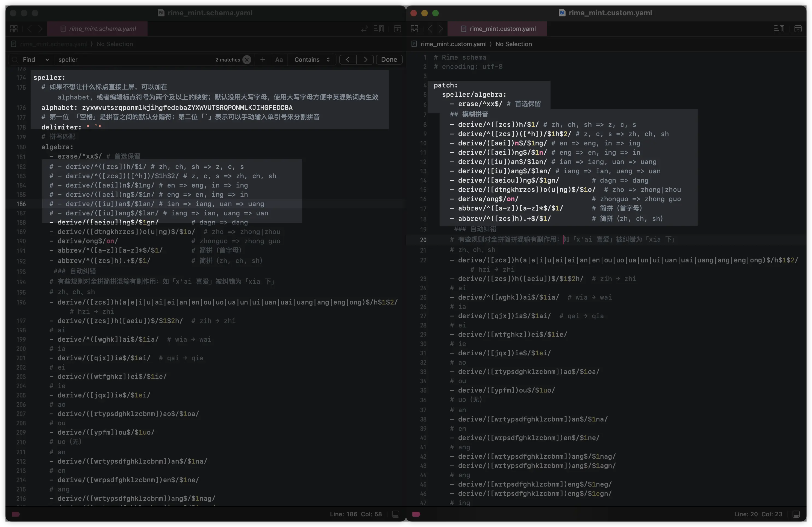Toggle debug area in custom.yaml window
The width and height of the screenshot is (812, 527).
[796, 514]
